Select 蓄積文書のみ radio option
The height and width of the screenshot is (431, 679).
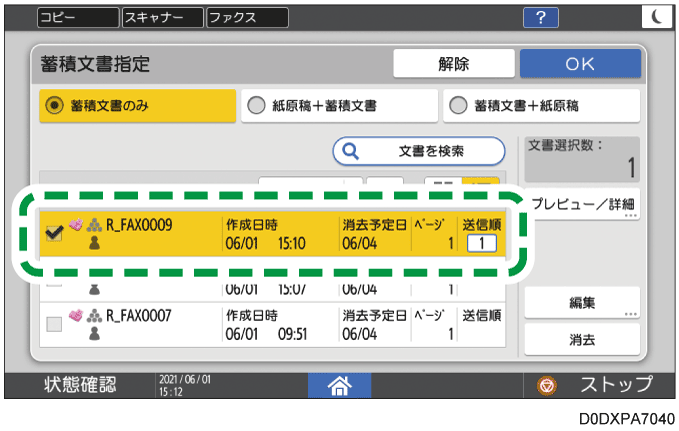coord(138,106)
